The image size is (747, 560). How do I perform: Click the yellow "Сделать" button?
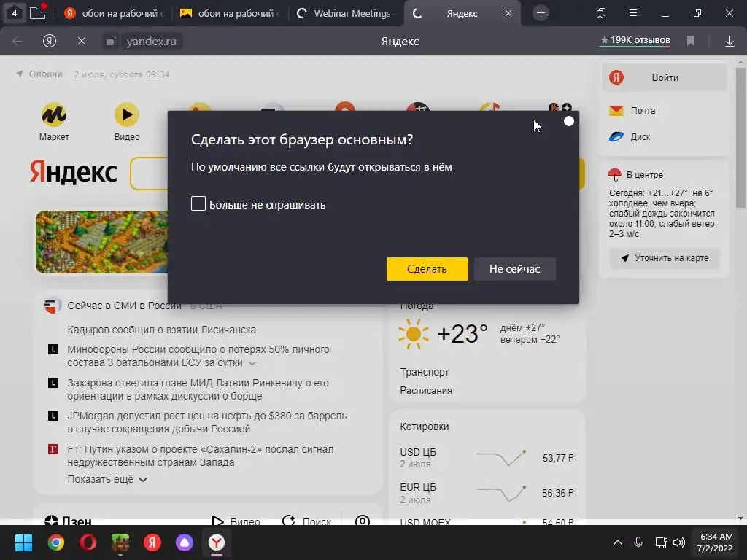click(x=427, y=269)
